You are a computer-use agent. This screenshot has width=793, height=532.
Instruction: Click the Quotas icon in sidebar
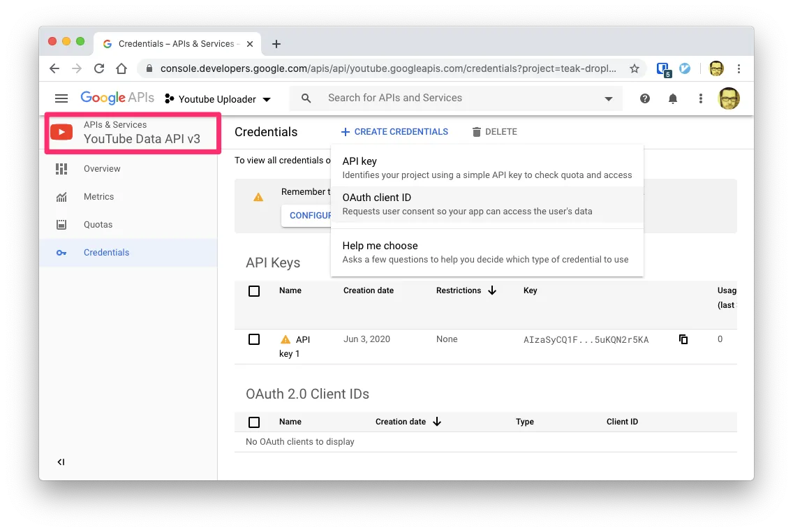click(x=61, y=225)
